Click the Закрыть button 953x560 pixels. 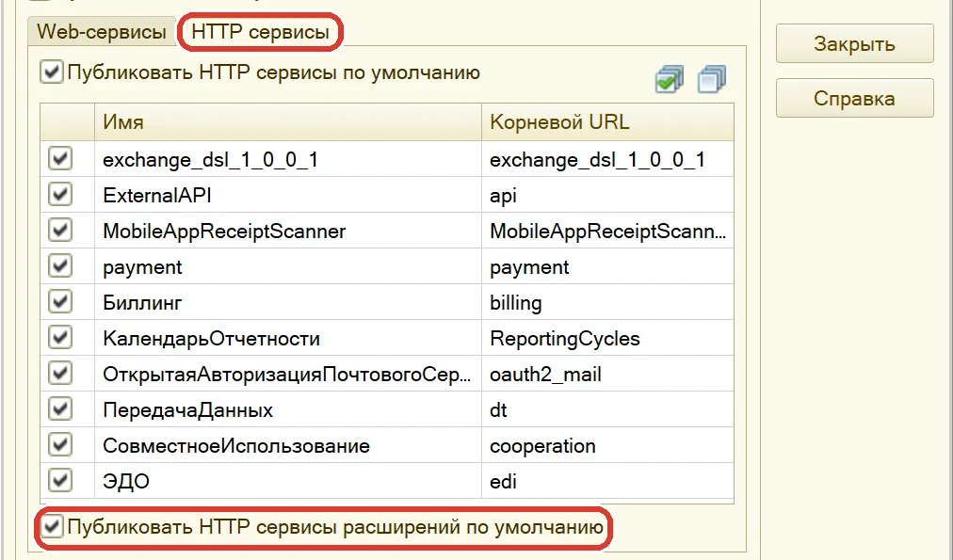click(x=854, y=43)
